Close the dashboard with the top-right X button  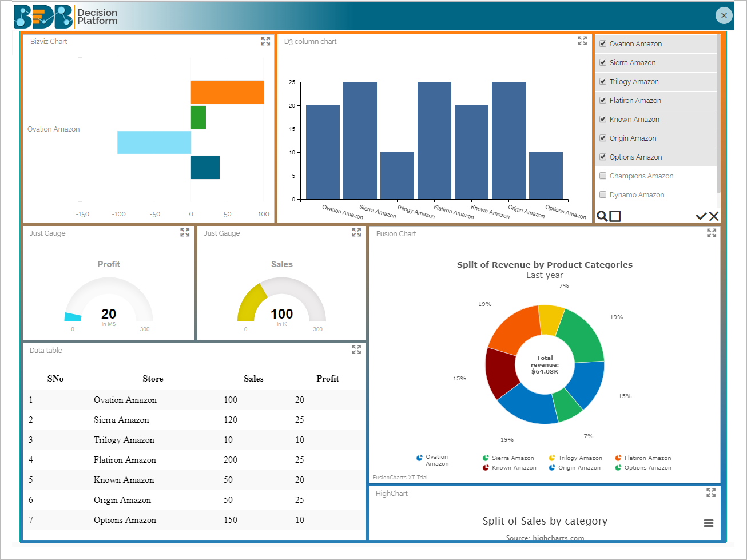[x=724, y=15]
